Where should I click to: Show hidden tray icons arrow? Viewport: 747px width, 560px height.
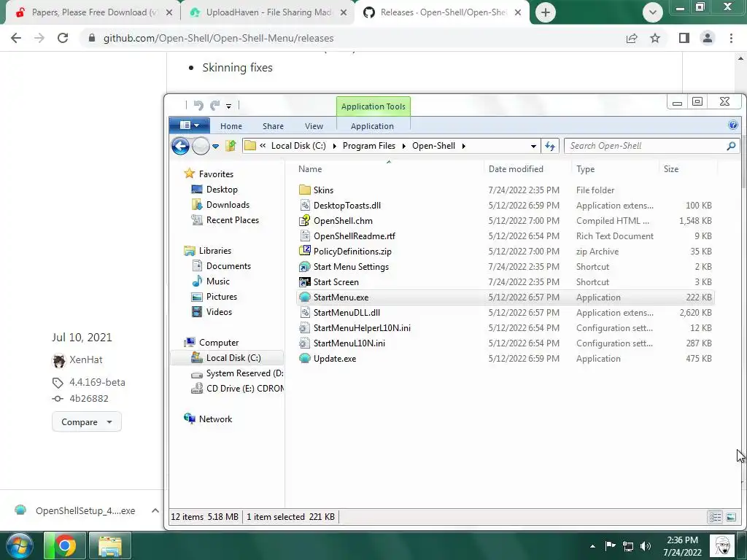592,546
